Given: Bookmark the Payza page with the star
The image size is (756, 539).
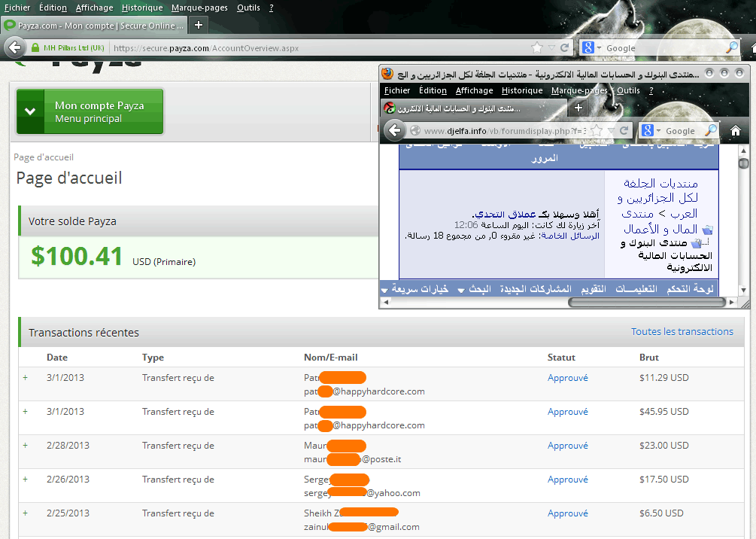Looking at the screenshot, I should tap(536, 47).
